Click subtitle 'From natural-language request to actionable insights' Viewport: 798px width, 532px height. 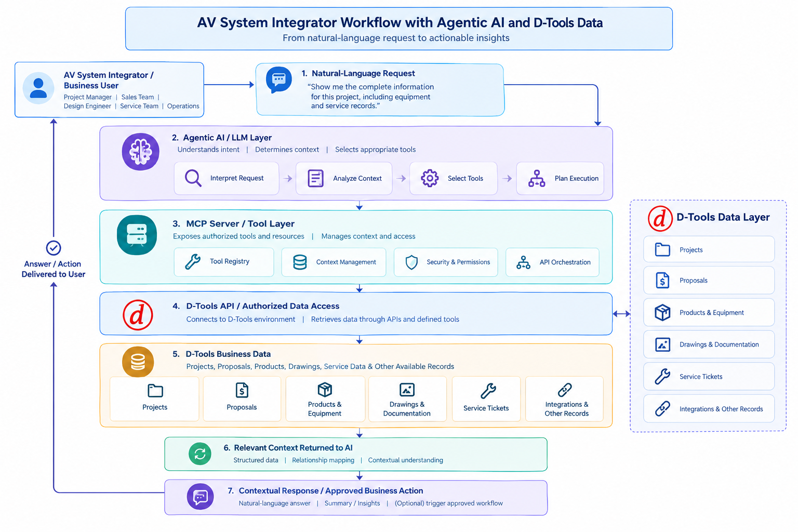396,38
